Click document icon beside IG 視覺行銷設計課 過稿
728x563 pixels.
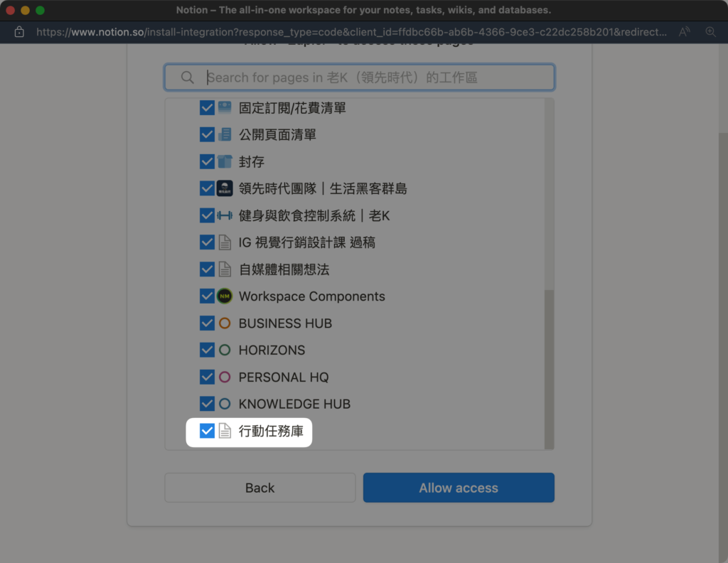point(225,242)
